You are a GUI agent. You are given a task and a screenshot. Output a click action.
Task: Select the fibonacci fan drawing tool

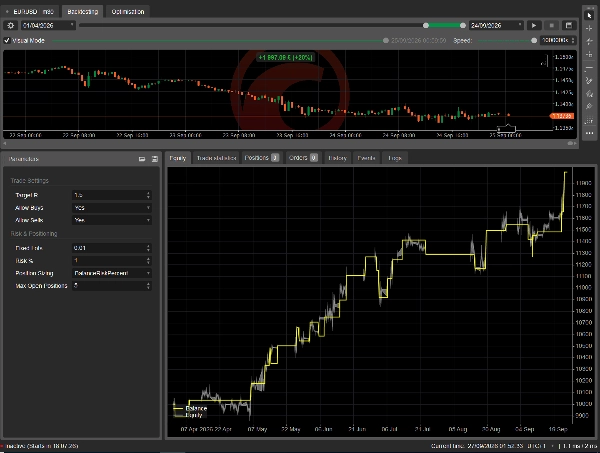589,94
